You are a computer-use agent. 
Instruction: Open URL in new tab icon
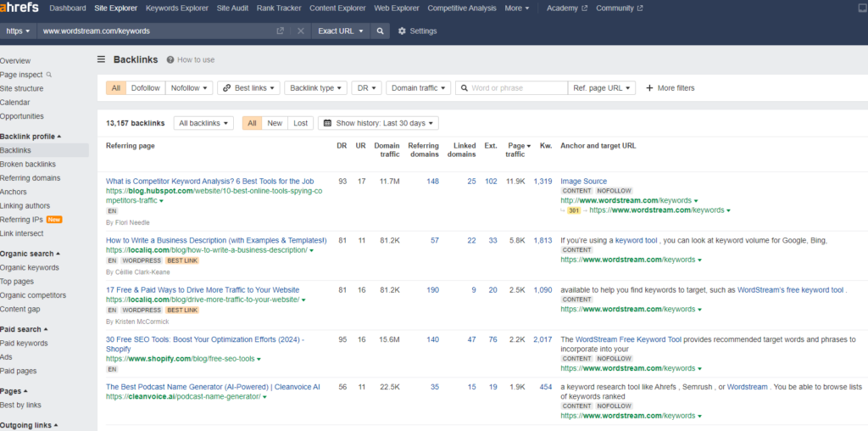click(x=280, y=31)
